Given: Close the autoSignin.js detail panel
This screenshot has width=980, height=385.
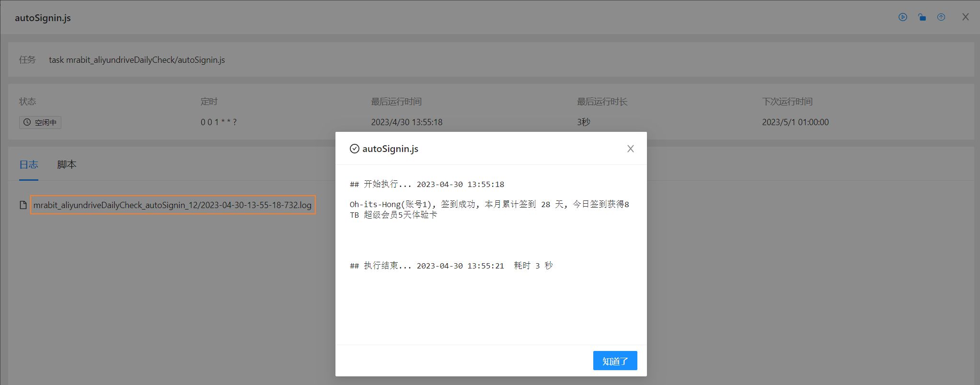Looking at the screenshot, I should point(966,17).
